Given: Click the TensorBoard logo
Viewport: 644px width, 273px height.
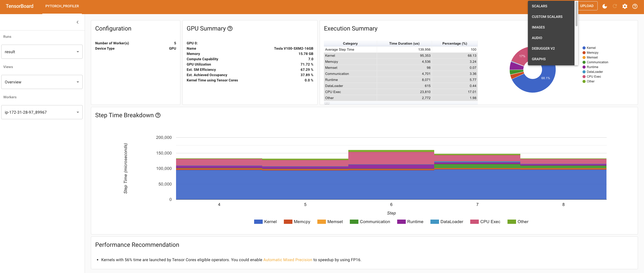Looking at the screenshot, I should [x=20, y=6].
